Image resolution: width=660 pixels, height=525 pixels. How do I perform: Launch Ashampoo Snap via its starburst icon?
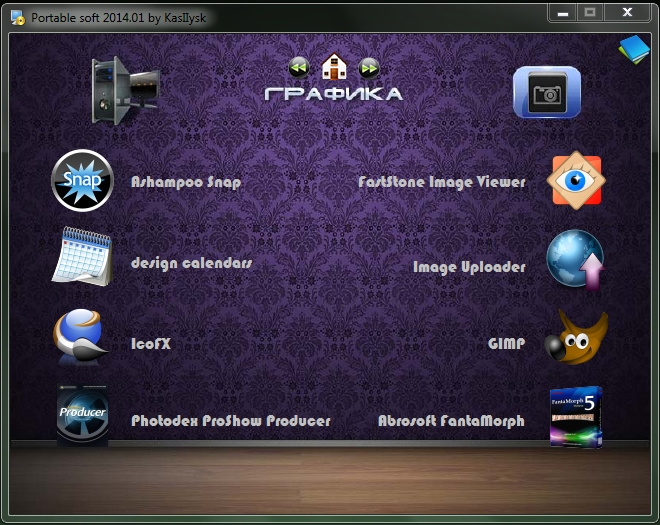[x=82, y=181]
